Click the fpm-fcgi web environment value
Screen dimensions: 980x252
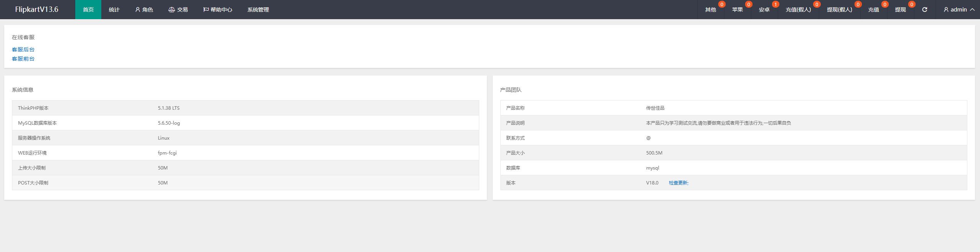click(167, 153)
